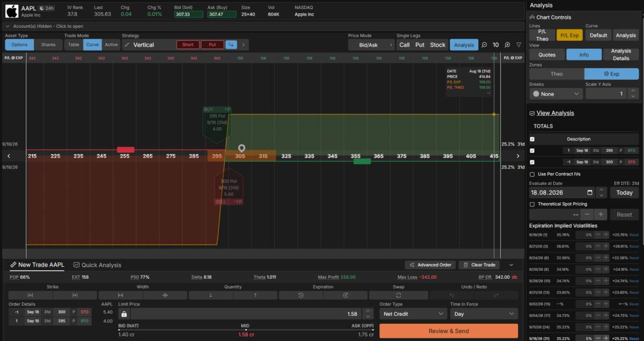
Task: Roll expiration backward button
Action: (x=301, y=295)
